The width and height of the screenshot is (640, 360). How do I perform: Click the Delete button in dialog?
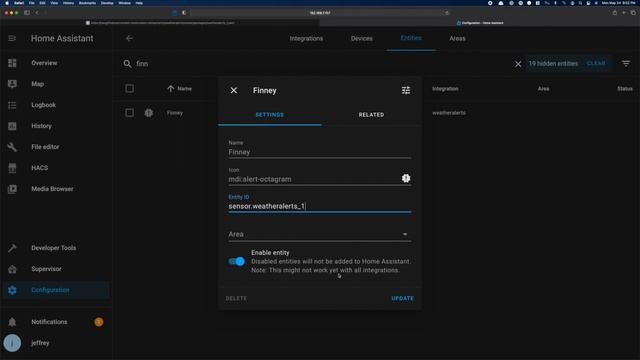point(236,298)
